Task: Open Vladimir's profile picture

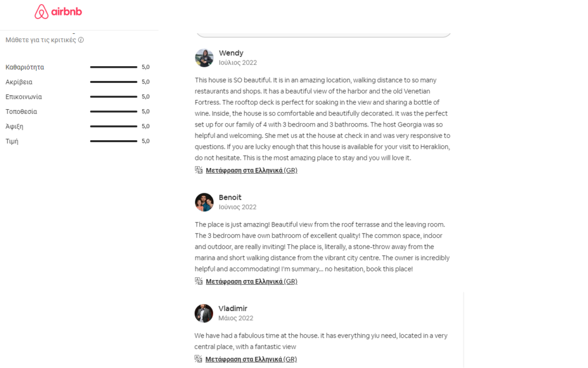Action: (x=204, y=313)
